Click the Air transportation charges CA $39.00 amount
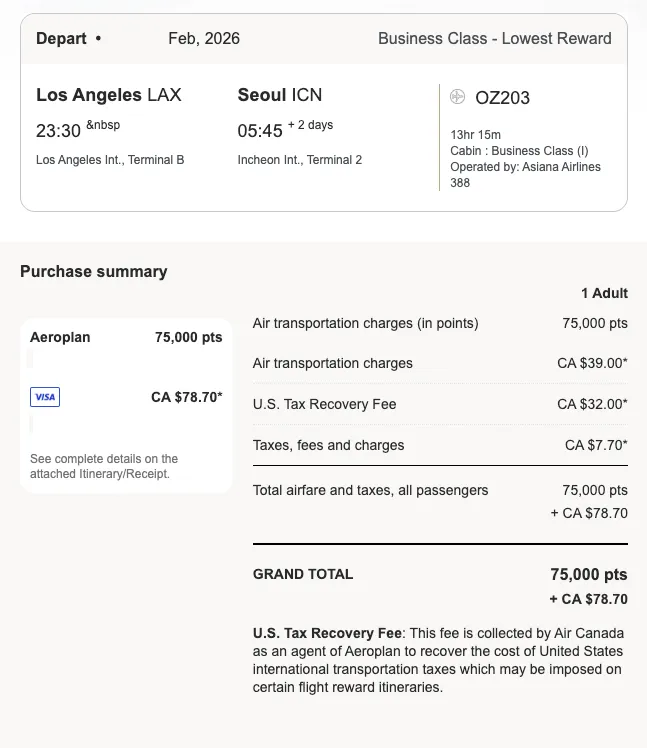Viewport: 647px width, 748px height. 592,363
